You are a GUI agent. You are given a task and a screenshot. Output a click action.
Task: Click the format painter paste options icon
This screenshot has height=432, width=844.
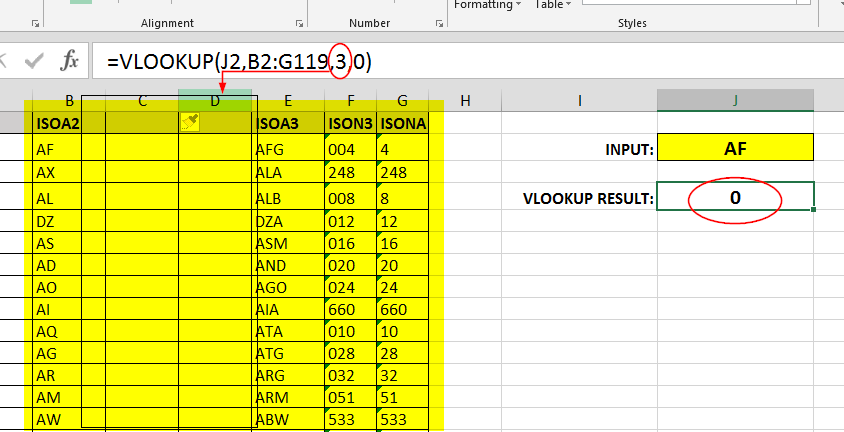(189, 121)
